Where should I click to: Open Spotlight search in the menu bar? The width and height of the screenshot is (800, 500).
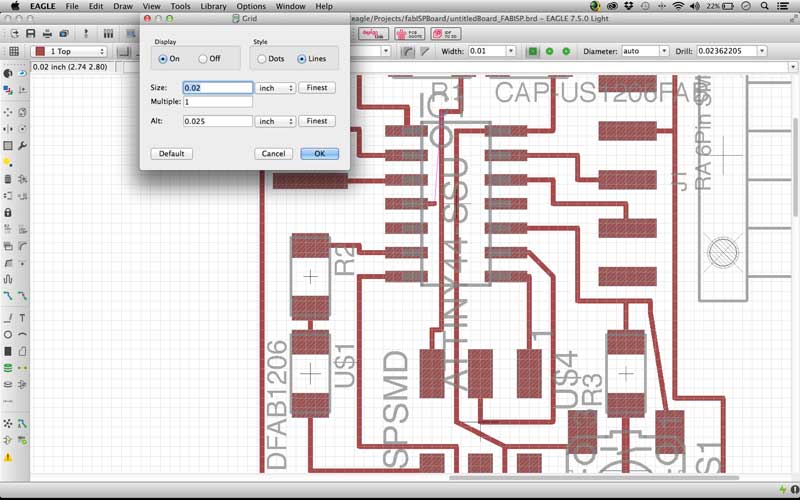coord(764,6)
